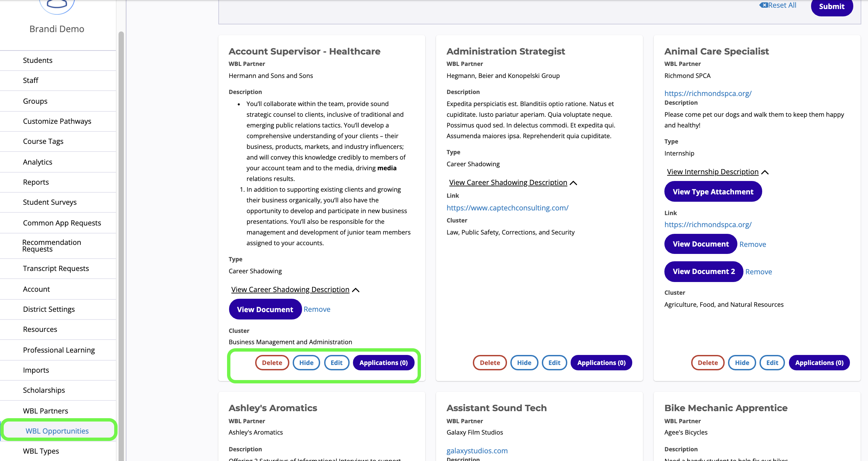This screenshot has width=868, height=461.
Task: Go to Analytics in the sidebar
Action: tap(38, 162)
